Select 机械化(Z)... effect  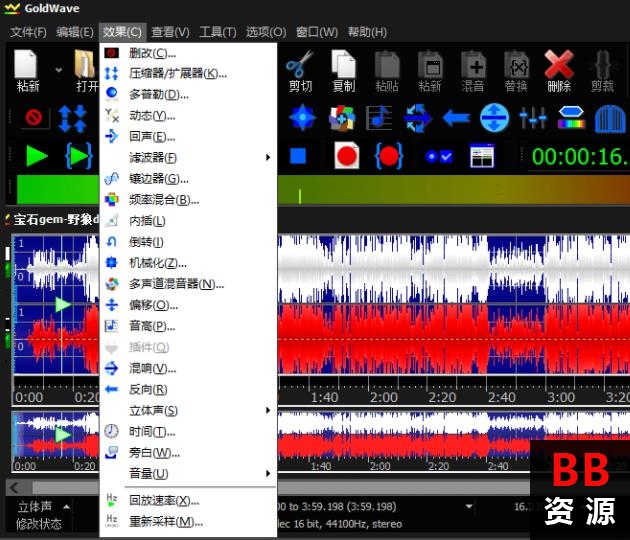click(188, 263)
